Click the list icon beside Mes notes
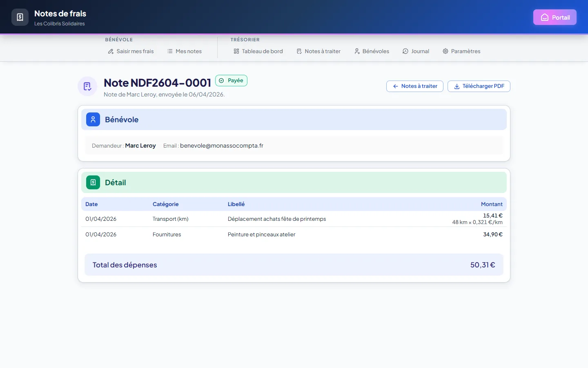Image resolution: width=588 pixels, height=368 pixels. pos(170,51)
